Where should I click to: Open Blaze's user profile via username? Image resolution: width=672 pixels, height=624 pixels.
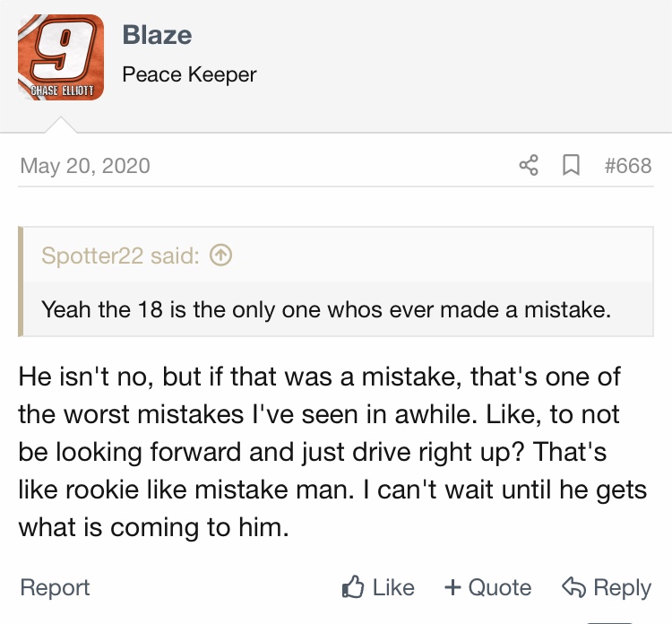157,35
